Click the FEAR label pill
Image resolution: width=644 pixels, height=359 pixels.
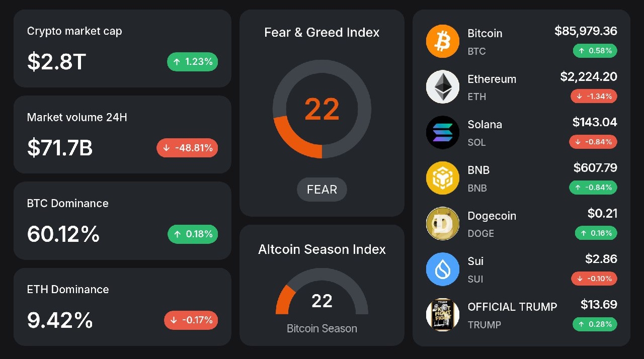coord(322,190)
